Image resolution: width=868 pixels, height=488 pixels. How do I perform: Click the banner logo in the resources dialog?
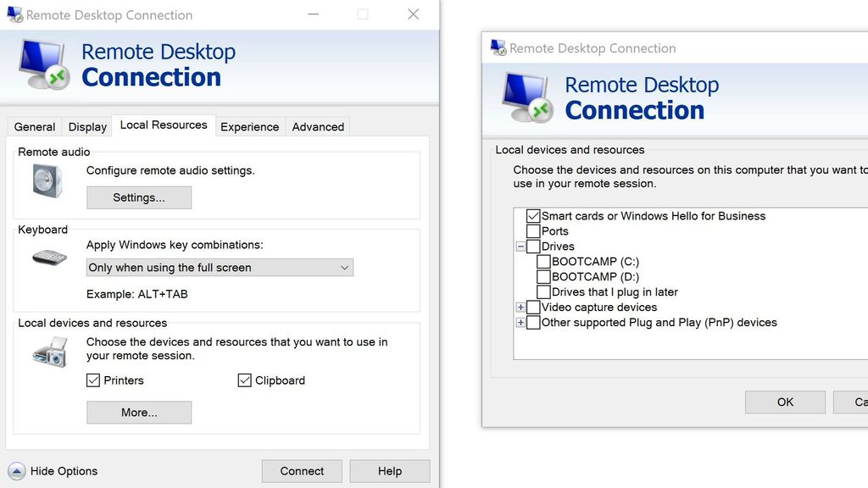[x=526, y=97]
